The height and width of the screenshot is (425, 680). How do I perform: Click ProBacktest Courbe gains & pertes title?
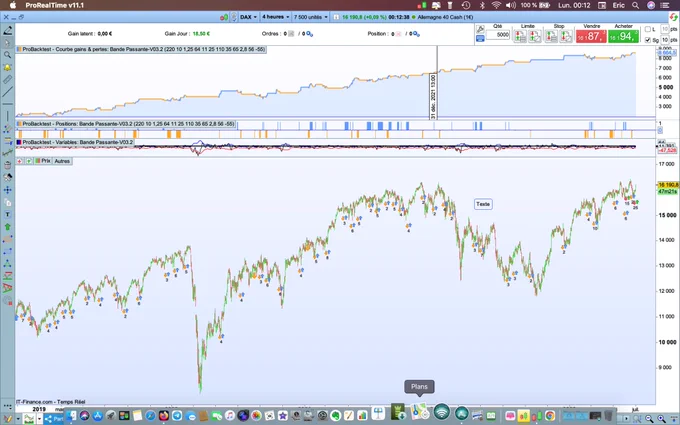coord(144,49)
